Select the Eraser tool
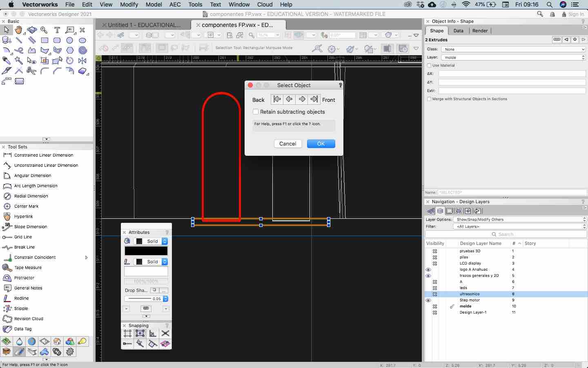 [x=82, y=71]
